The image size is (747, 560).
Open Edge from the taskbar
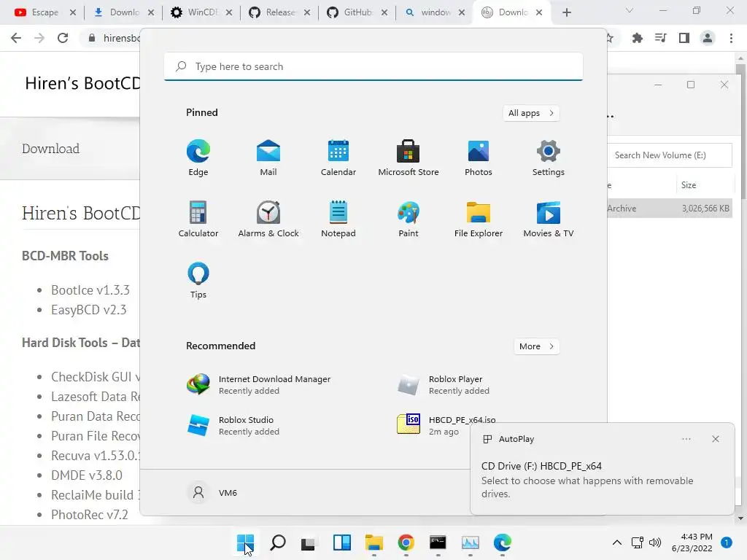pyautogui.click(x=502, y=542)
